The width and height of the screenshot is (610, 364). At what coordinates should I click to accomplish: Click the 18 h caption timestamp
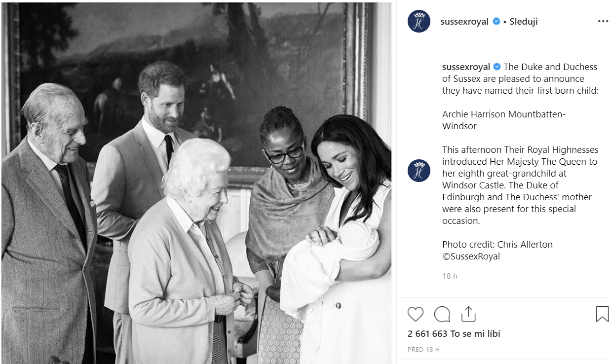pos(450,276)
